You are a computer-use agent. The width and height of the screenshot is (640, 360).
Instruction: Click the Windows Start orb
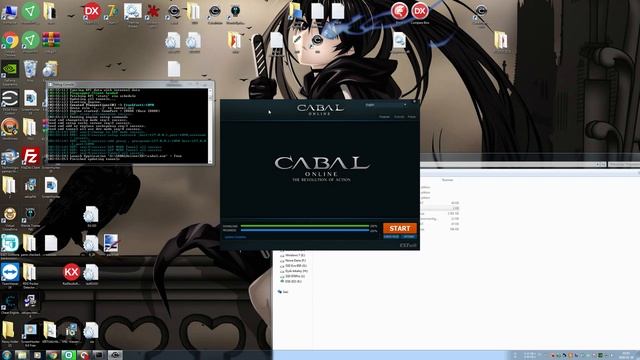tap(6, 355)
